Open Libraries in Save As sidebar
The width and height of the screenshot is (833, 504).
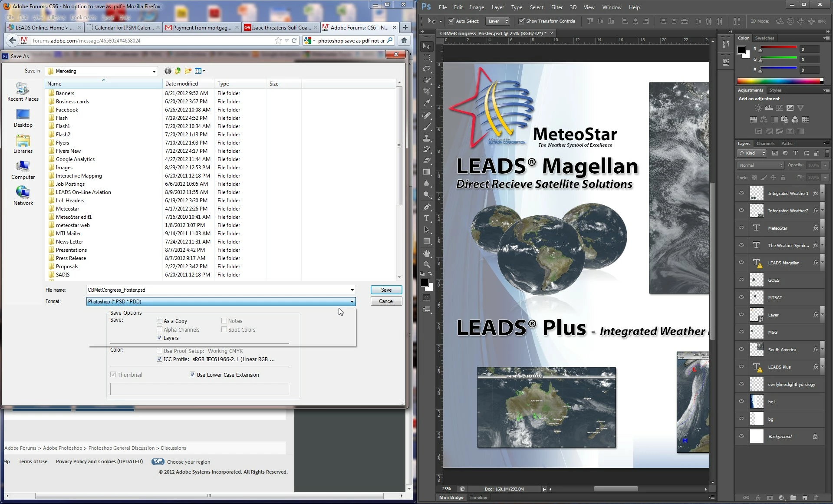pyautogui.click(x=23, y=144)
